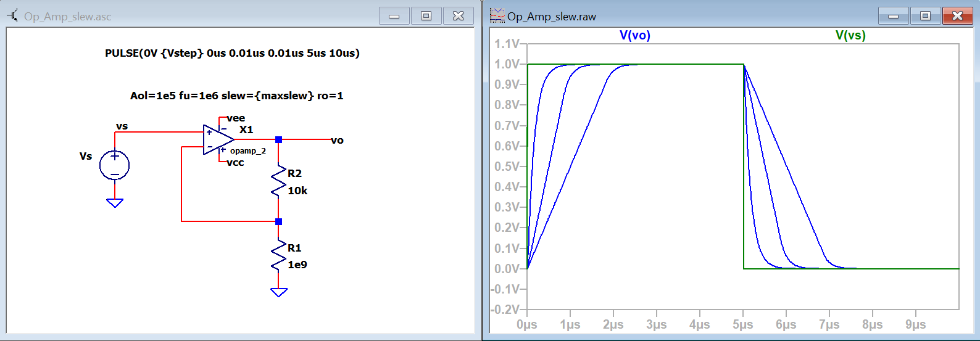The image size is (980, 341).
Task: Click the R1 resistor symbol
Action: [279, 256]
